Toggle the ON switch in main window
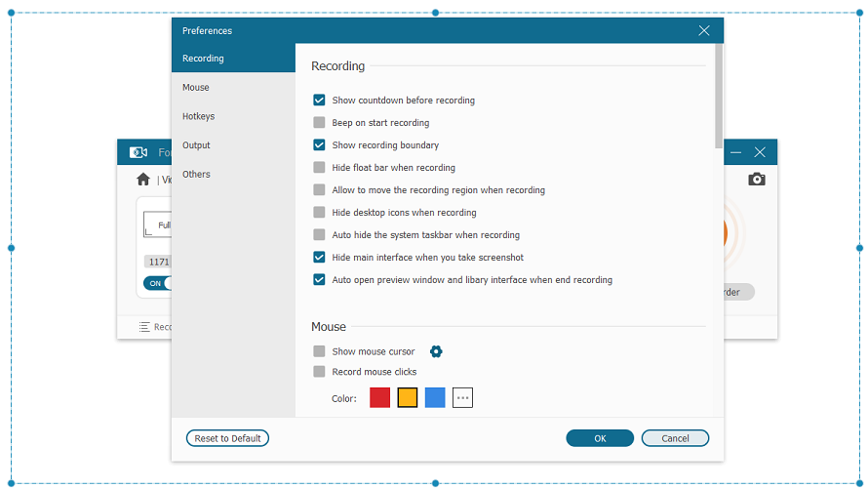Viewport: 868px width, 488px height. point(157,283)
